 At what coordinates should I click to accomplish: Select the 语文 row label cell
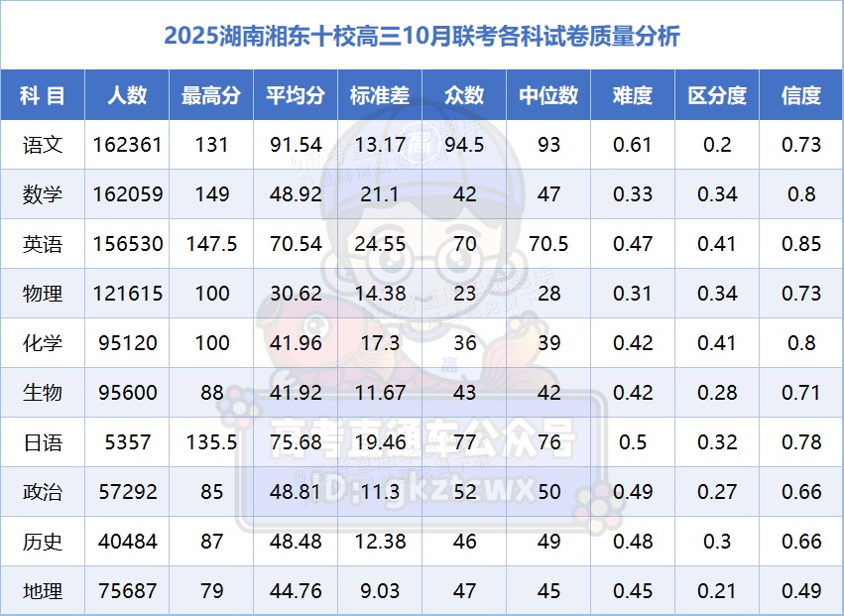pos(43,145)
